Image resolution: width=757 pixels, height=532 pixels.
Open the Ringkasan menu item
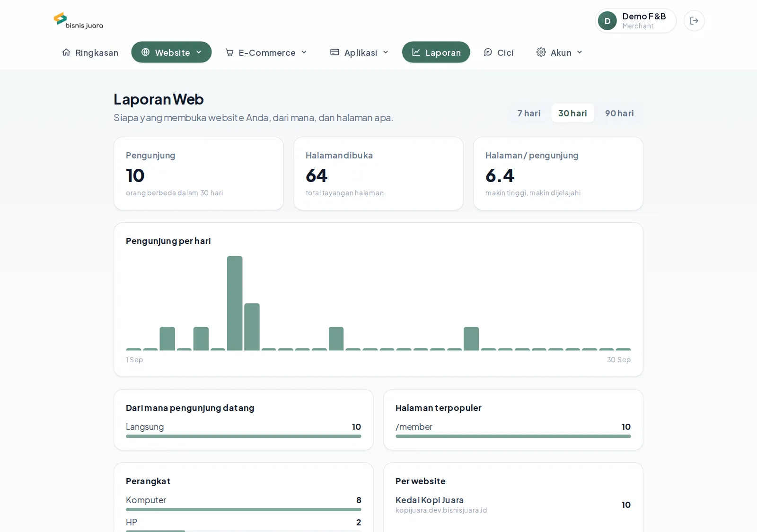click(x=90, y=52)
